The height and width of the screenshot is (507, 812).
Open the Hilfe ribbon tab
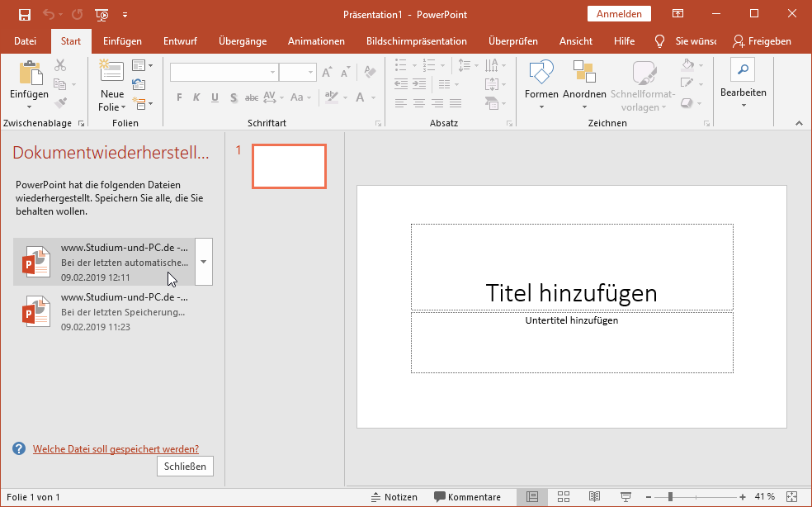[624, 41]
